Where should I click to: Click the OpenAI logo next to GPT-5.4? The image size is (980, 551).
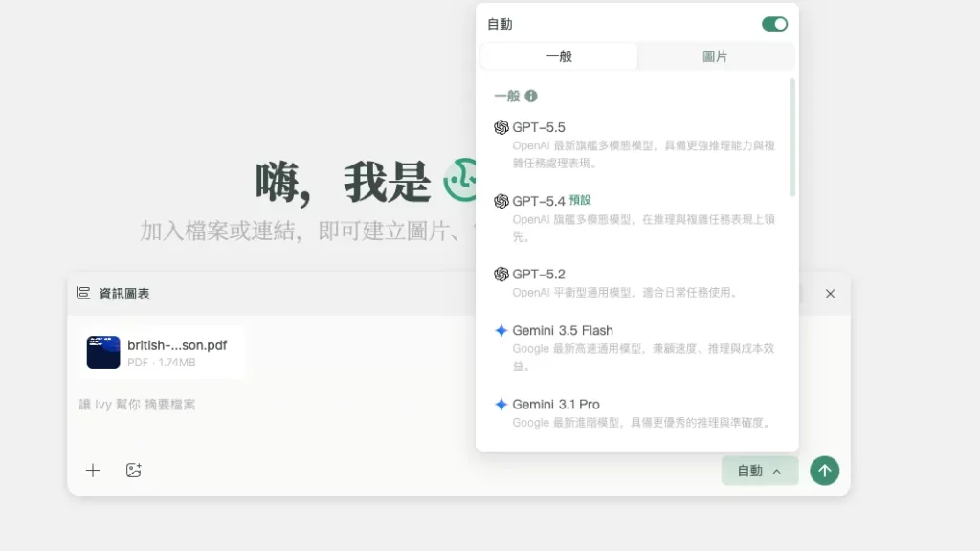click(501, 201)
